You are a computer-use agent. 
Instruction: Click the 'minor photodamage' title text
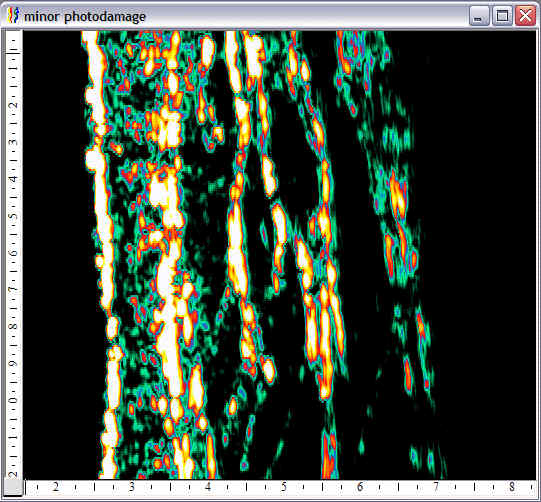[85, 17]
